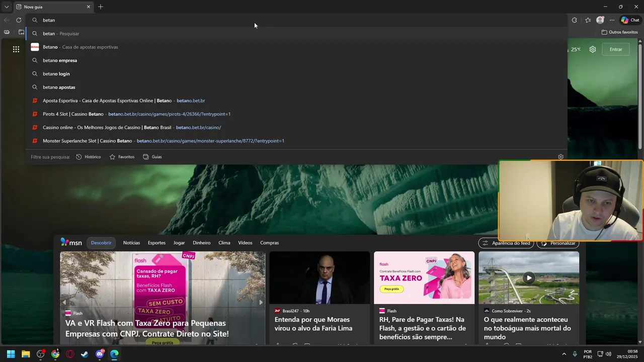This screenshot has width=644, height=362.
Task: Switch to the Dinheiro feed tab
Action: click(x=202, y=243)
